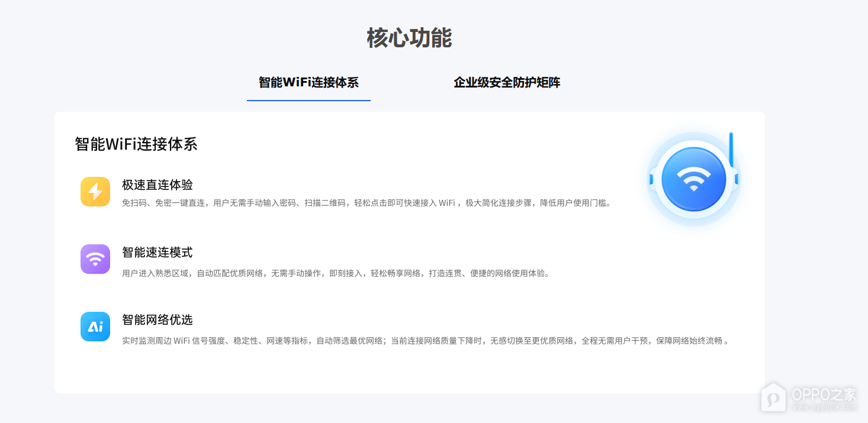Select the 智能网络优选 heading
The width and height of the screenshot is (868, 423).
pyautogui.click(x=157, y=320)
